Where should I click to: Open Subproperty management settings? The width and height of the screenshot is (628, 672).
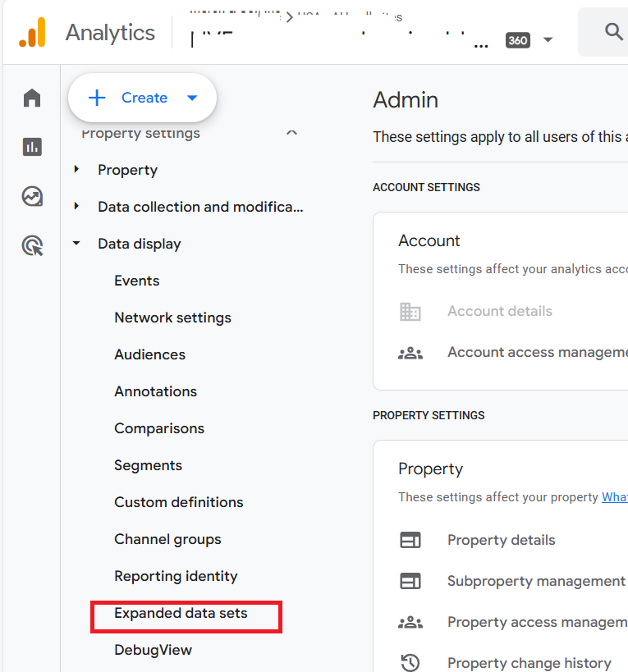[x=536, y=581]
